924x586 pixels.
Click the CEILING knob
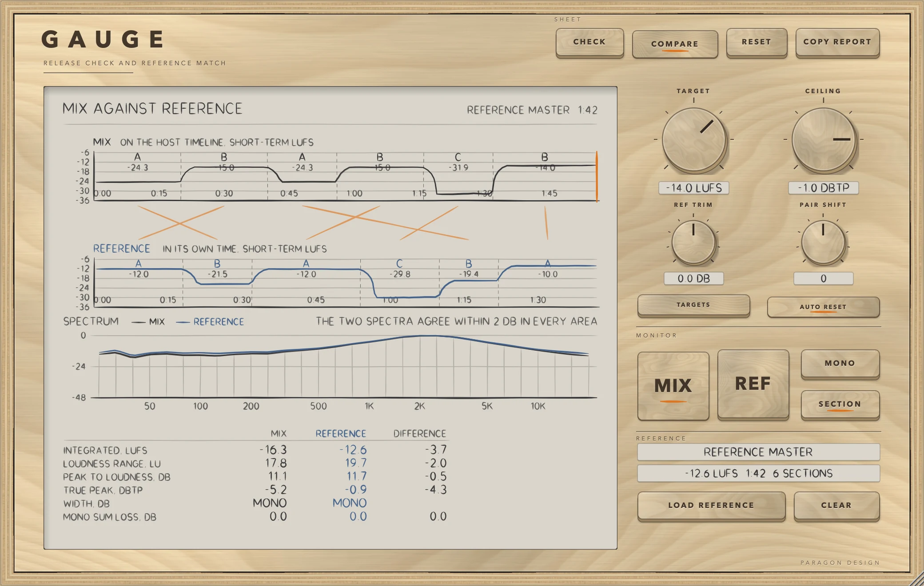[824, 140]
